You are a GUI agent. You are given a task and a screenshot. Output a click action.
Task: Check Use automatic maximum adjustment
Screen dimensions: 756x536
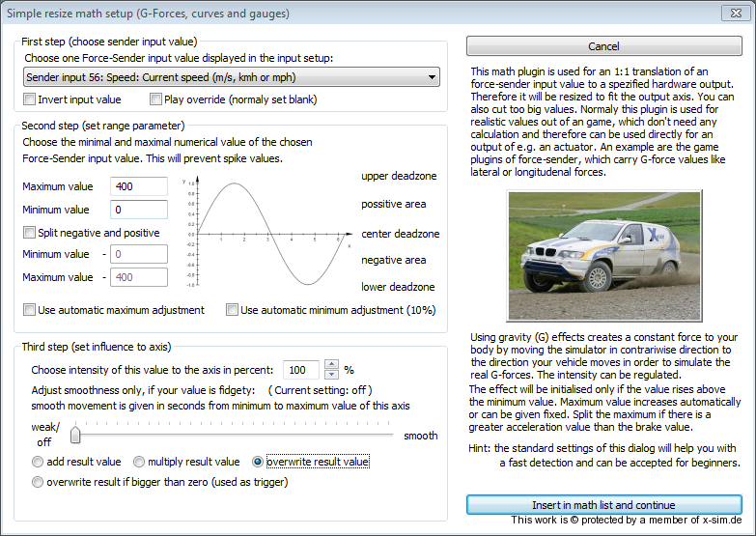click(x=30, y=310)
